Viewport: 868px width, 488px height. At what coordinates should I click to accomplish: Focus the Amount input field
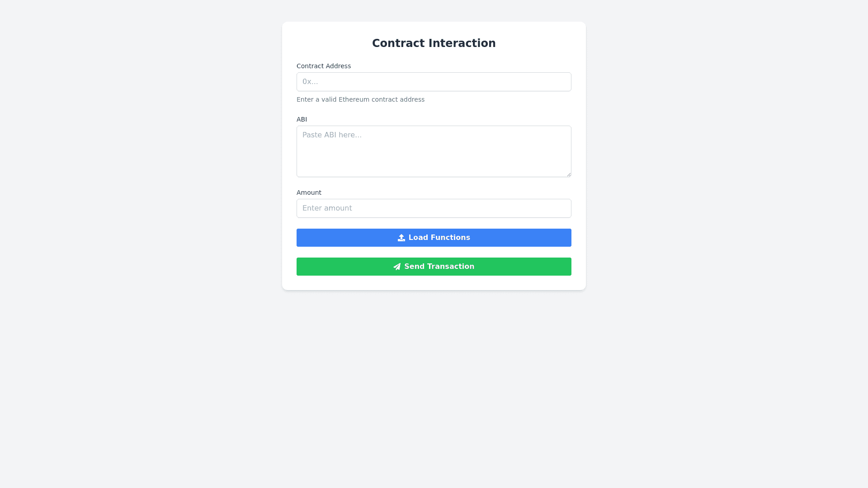[x=434, y=208]
